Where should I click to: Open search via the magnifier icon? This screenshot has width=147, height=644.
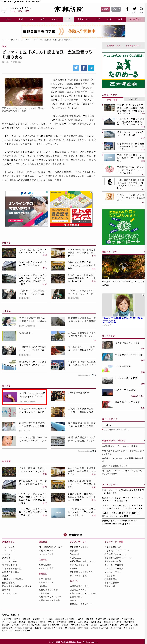pos(142,9)
